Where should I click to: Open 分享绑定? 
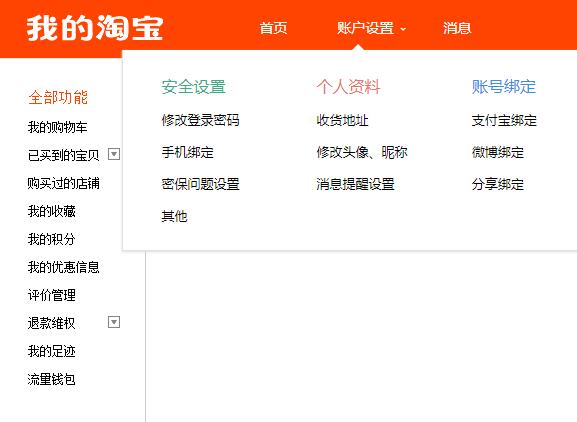498,184
